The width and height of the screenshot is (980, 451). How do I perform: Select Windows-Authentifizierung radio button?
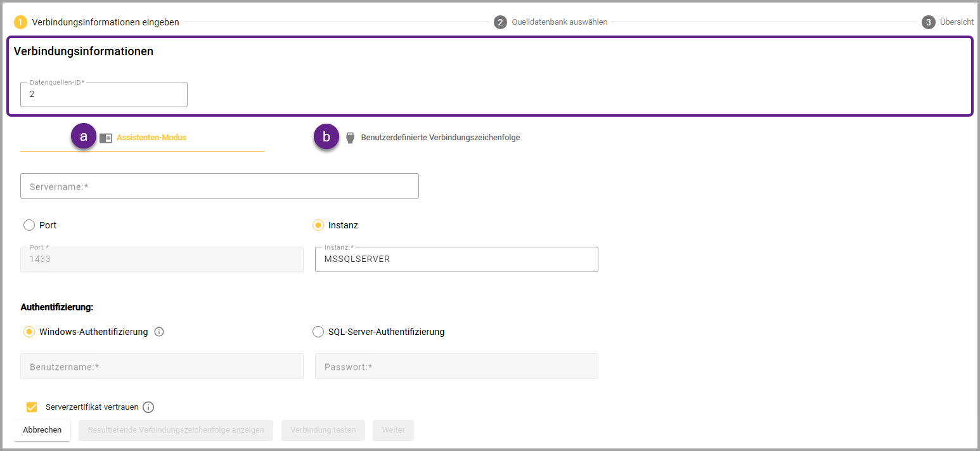[x=29, y=332]
